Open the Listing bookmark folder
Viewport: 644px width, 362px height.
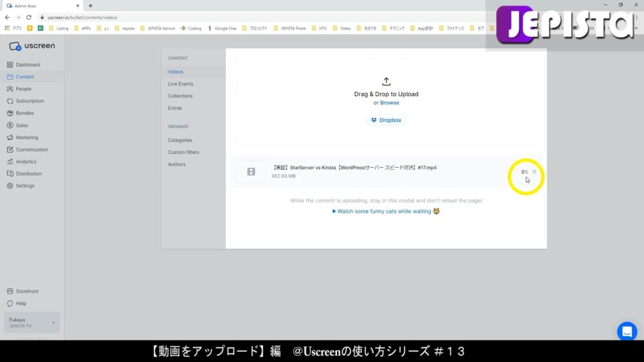coord(58,28)
